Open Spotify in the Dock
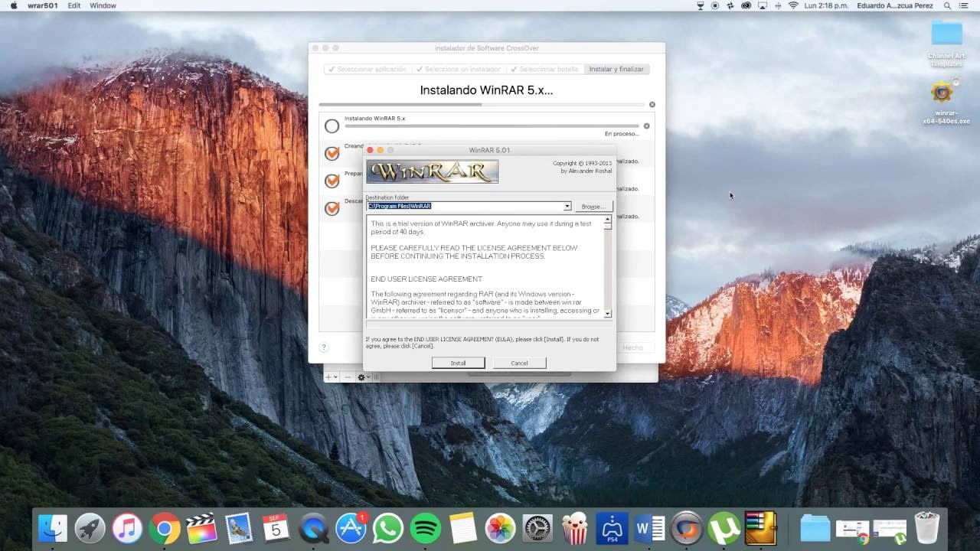The width and height of the screenshot is (980, 551). 425,528
